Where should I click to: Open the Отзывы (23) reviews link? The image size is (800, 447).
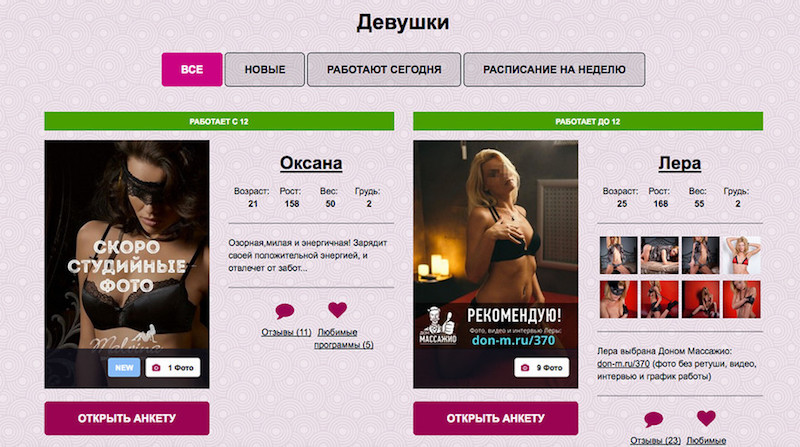(x=655, y=440)
